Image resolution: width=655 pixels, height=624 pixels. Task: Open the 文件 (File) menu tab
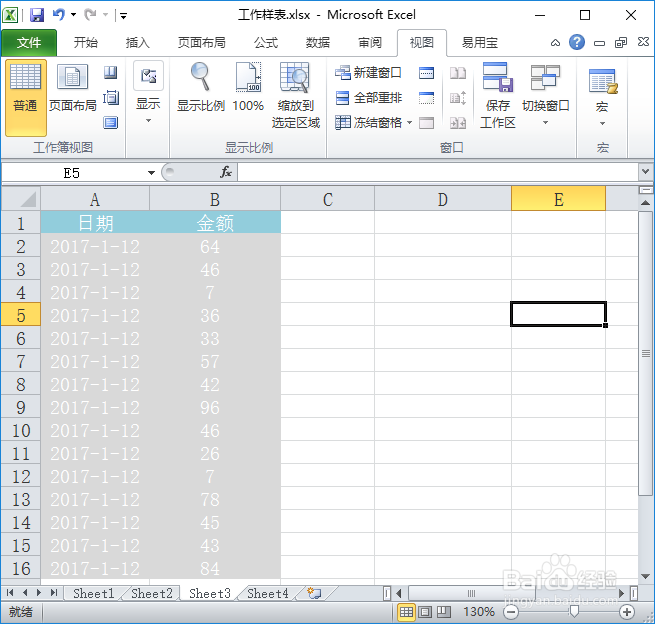[29, 43]
